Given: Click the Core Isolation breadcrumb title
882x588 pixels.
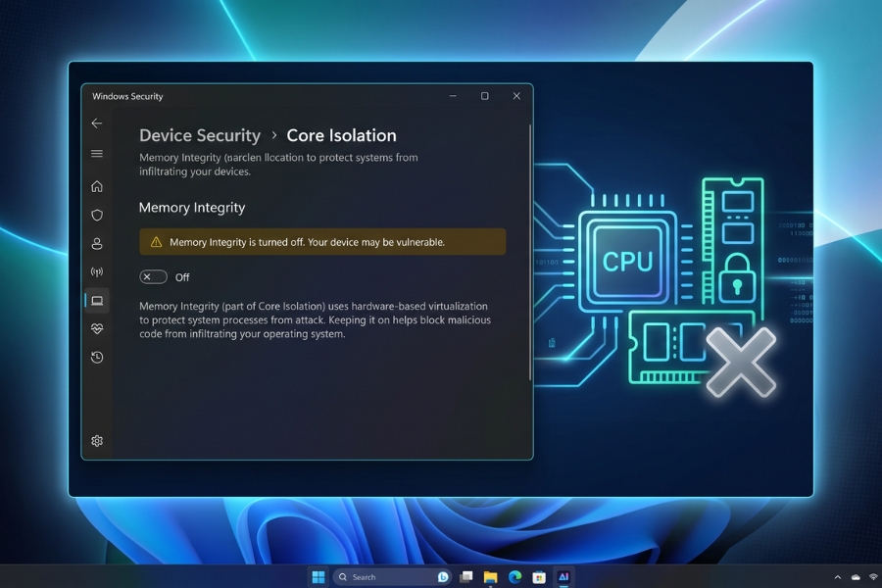Looking at the screenshot, I should coord(341,135).
